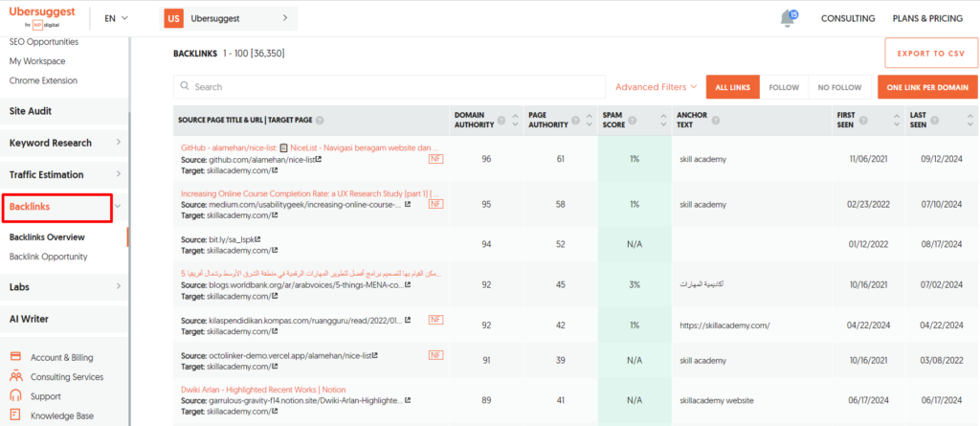The height and width of the screenshot is (426, 980).
Task: Collapse Backlinks section chevron
Action: 119,207
